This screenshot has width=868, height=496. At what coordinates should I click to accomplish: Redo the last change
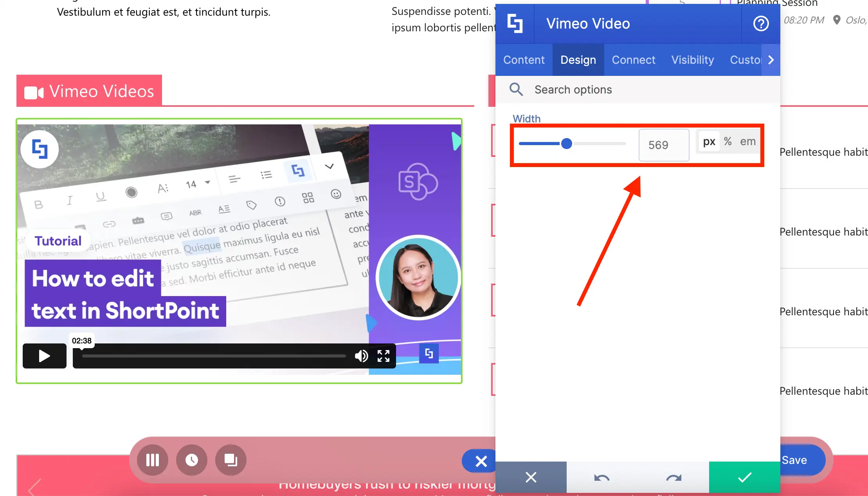tap(674, 477)
